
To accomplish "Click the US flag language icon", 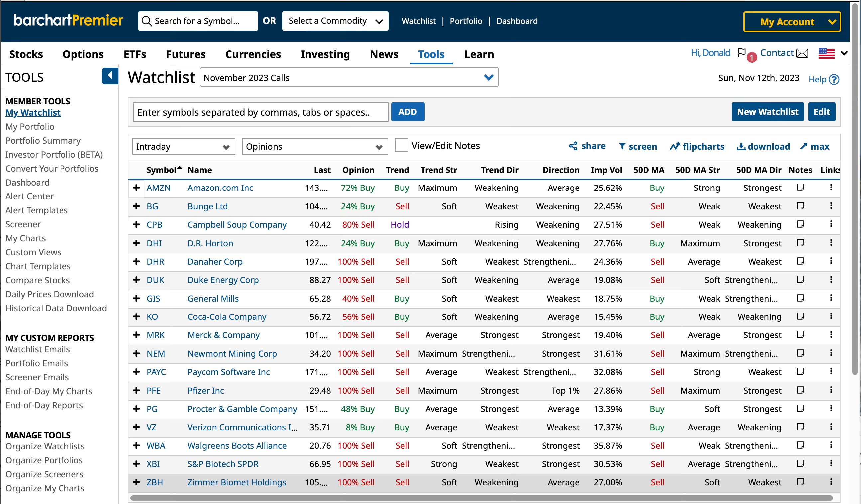I will [x=826, y=53].
